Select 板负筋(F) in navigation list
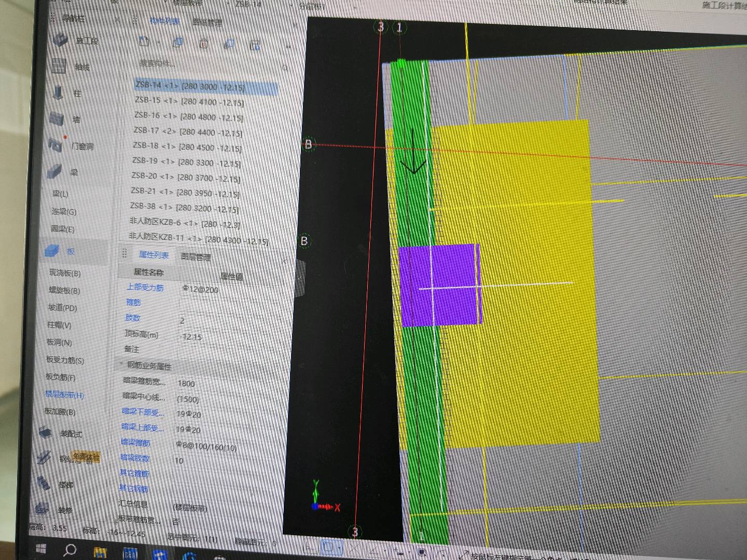 click(60, 377)
